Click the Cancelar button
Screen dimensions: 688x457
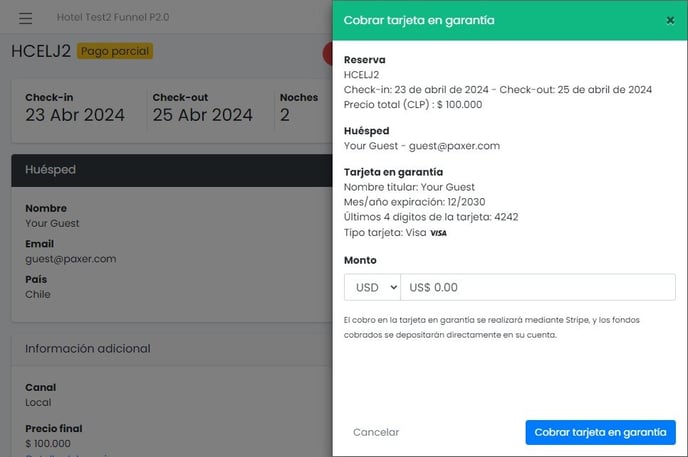coord(376,432)
